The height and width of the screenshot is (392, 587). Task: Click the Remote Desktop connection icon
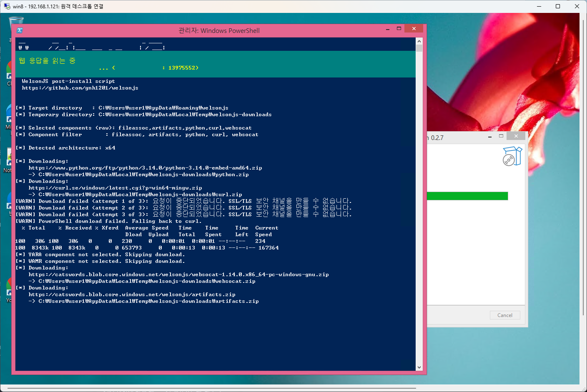tap(7, 6)
